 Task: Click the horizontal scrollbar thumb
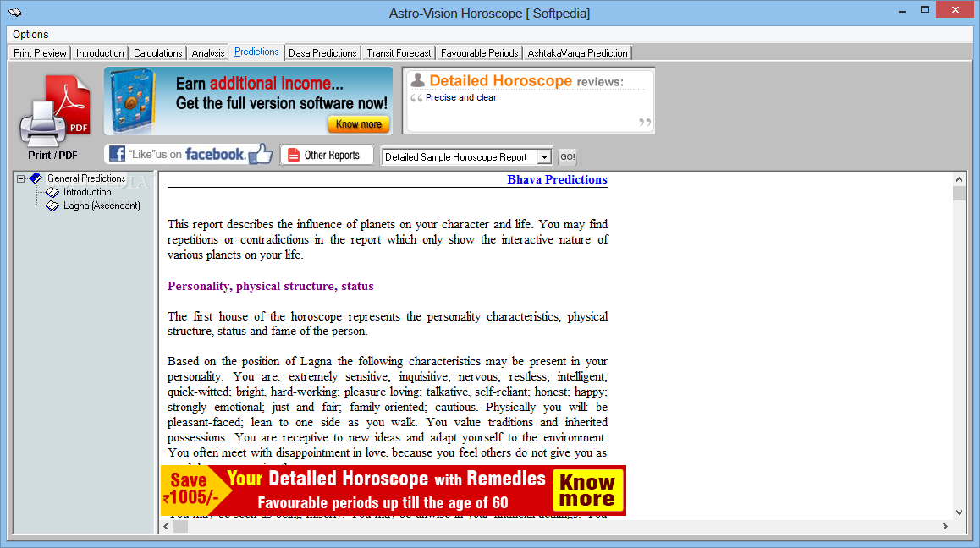(x=180, y=527)
